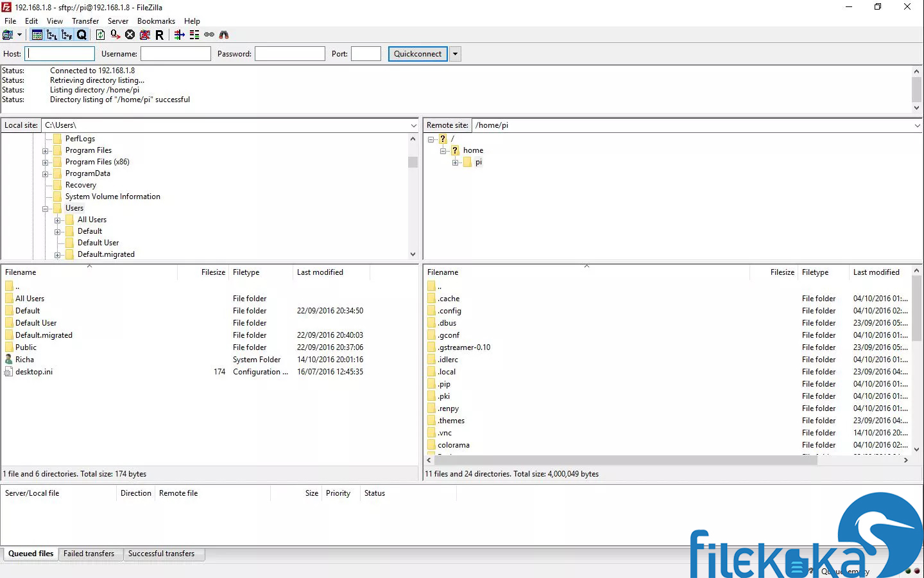This screenshot has height=578, width=924.
Task: Expand the Program Files (x86) tree node
Action: pyautogui.click(x=46, y=162)
